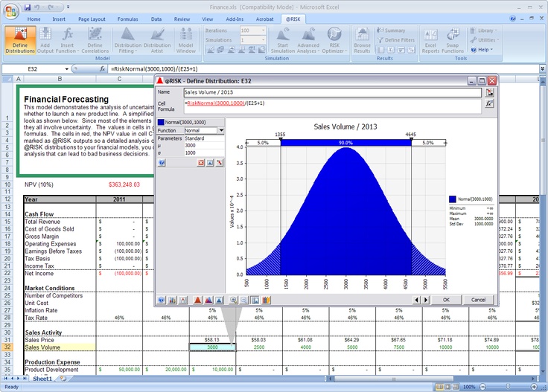Screen dimensions: 548x392
Task: Click Cancel in Define Distribution dialog
Action: (478, 300)
